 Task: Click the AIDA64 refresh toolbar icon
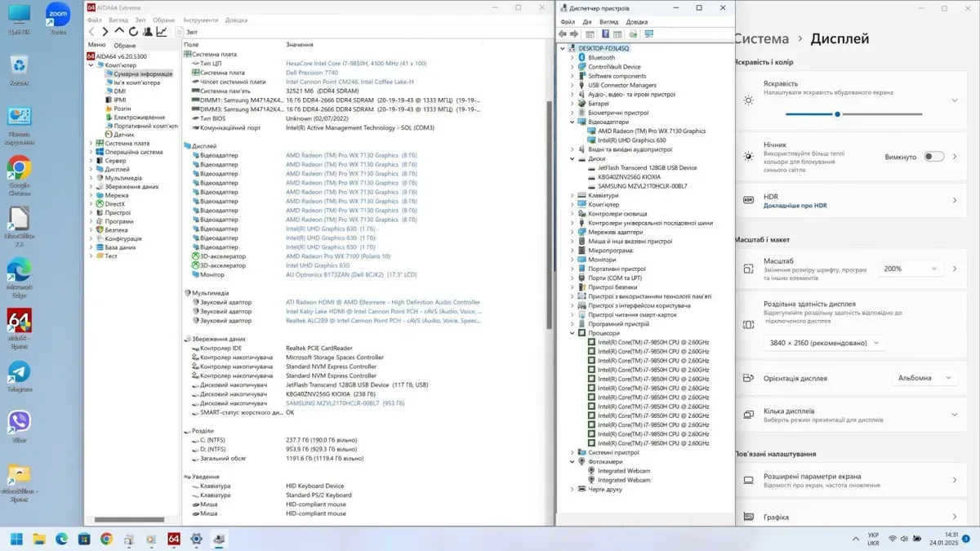[133, 32]
